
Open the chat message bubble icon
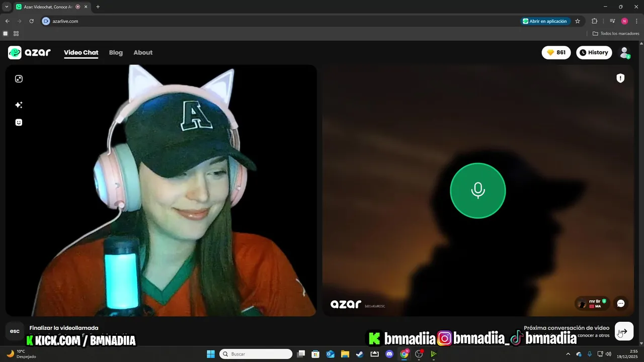621,303
